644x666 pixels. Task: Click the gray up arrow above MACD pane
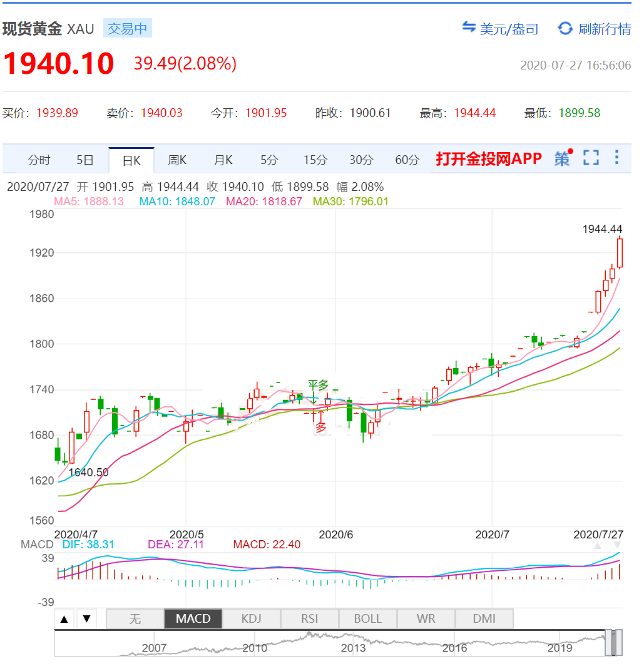[x=597, y=545]
